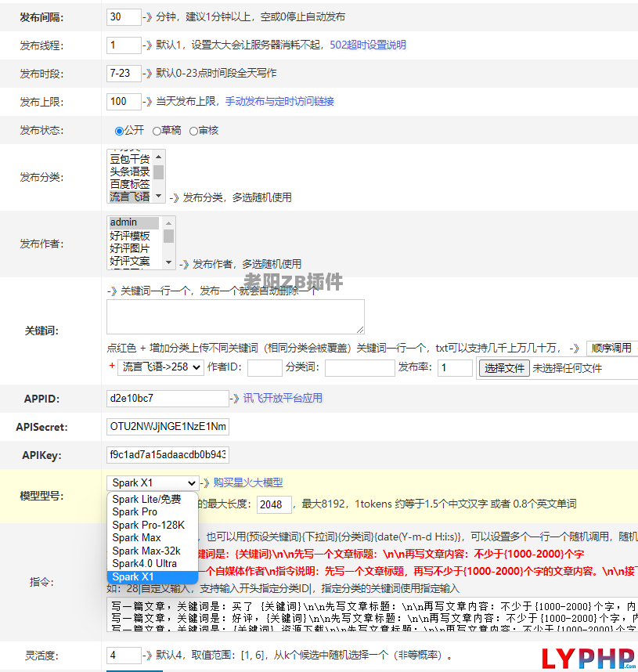The width and height of the screenshot is (638, 672).
Task: Open the 502超时设置说明 link
Action: tap(367, 45)
